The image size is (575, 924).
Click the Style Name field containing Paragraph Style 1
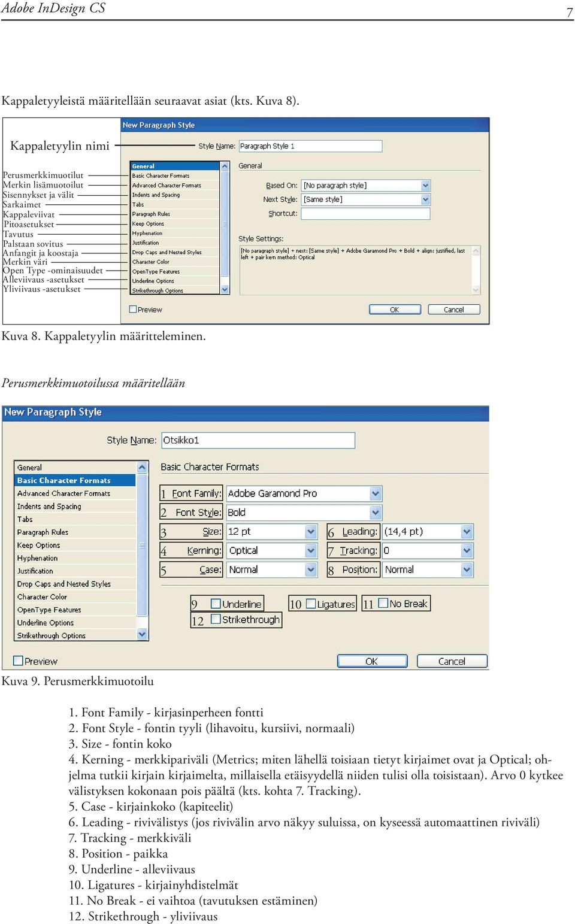(x=310, y=146)
